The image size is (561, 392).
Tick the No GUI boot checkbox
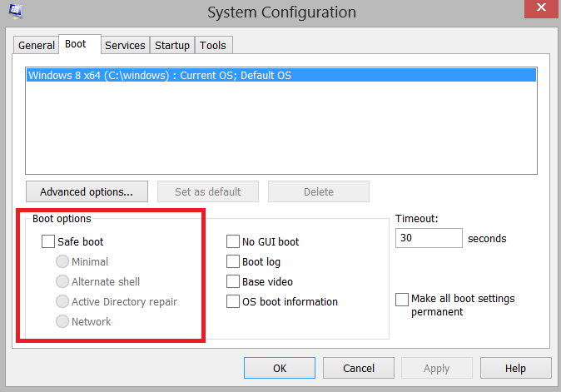pyautogui.click(x=233, y=241)
